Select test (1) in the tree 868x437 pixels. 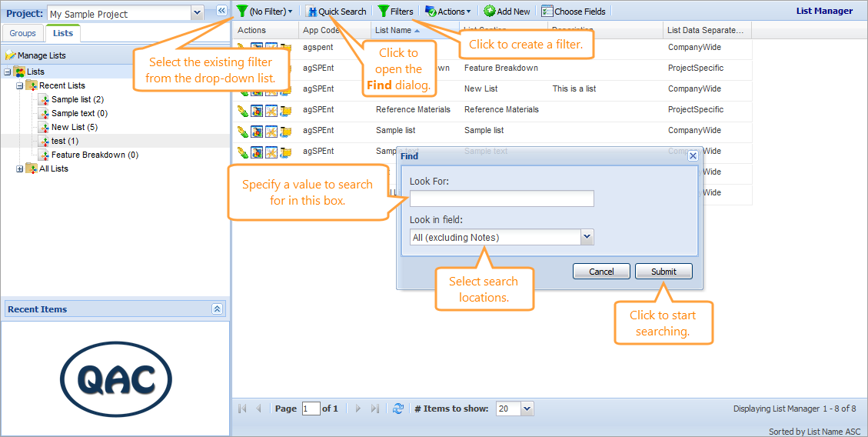(x=65, y=142)
